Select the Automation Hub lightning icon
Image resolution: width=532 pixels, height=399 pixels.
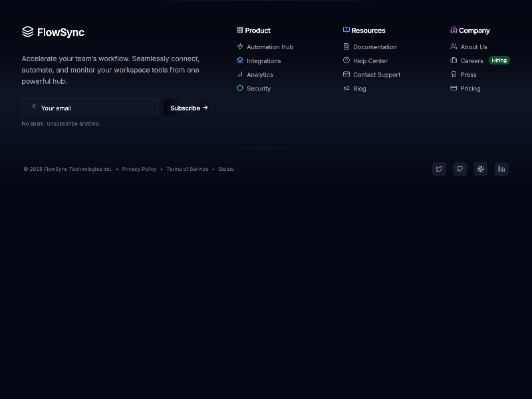pyautogui.click(x=240, y=47)
